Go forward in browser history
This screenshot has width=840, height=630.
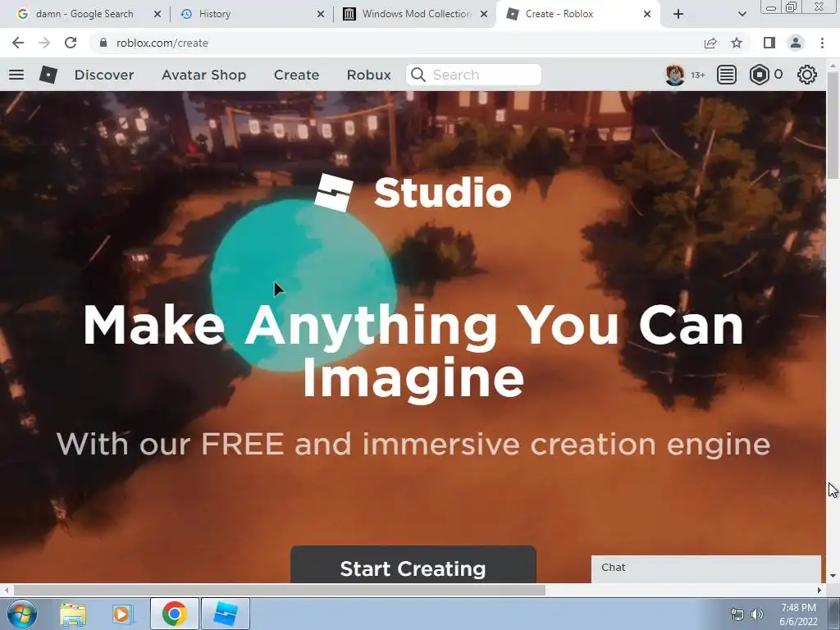[44, 43]
